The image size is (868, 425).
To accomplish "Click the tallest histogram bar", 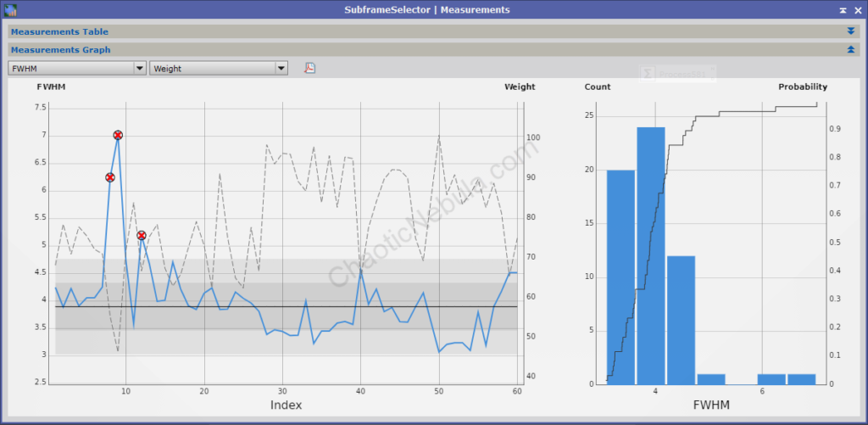I will 651,254.
